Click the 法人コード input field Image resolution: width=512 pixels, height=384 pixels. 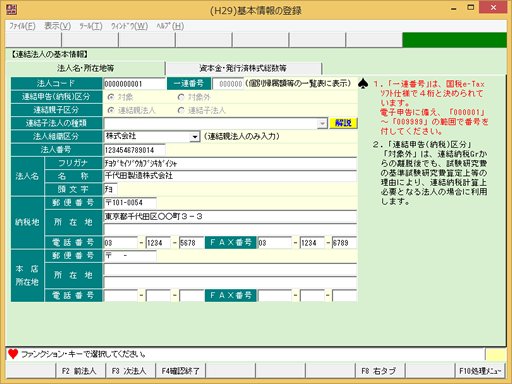[x=134, y=84]
